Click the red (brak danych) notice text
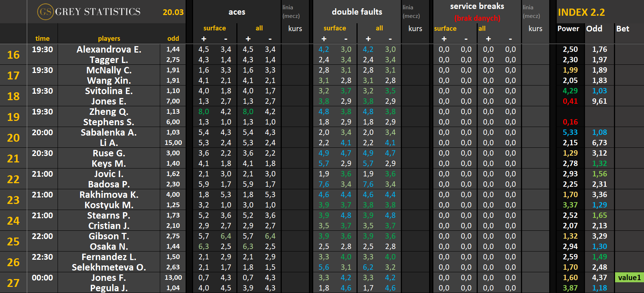This screenshot has height=293, width=644. [477, 18]
